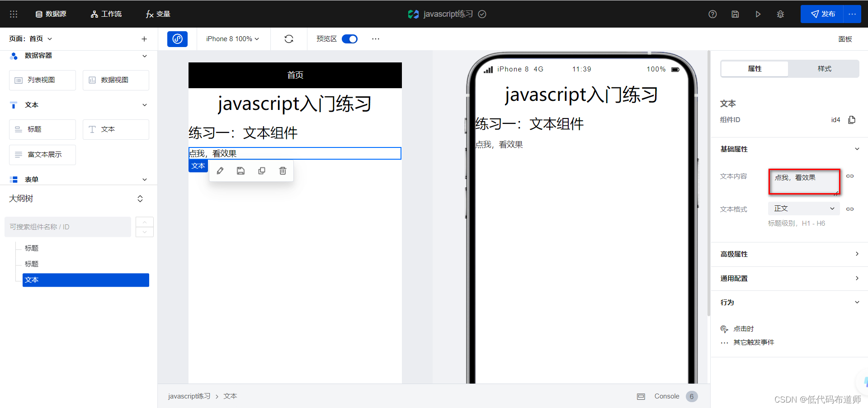The width and height of the screenshot is (868, 408).
Task: Select the 富文本展示 component tile
Action: tap(42, 155)
